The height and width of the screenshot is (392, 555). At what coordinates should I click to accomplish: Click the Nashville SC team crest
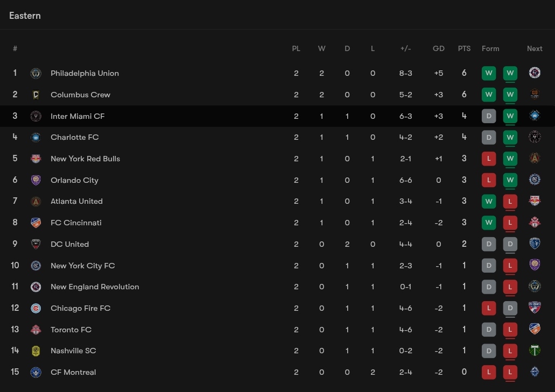tap(36, 351)
